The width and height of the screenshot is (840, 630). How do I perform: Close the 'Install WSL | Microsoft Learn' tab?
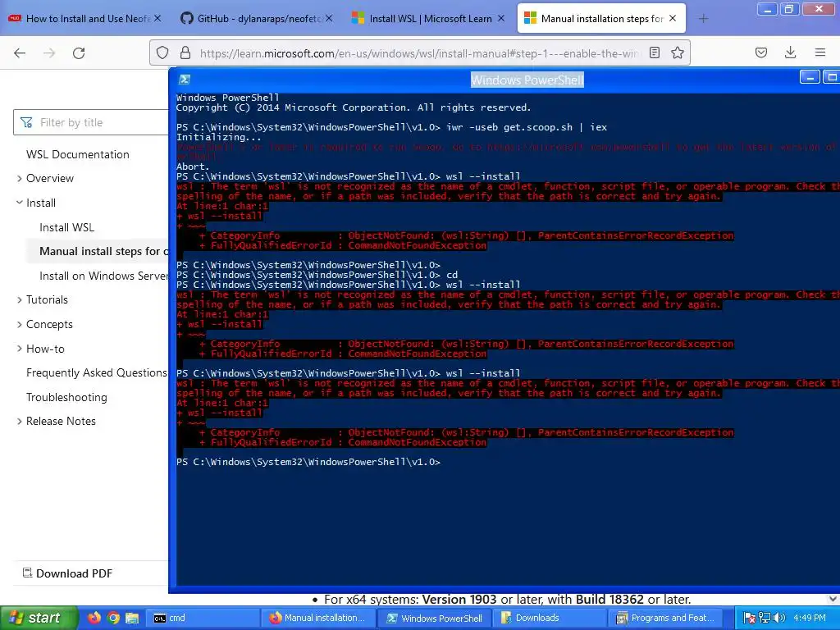[x=501, y=18]
